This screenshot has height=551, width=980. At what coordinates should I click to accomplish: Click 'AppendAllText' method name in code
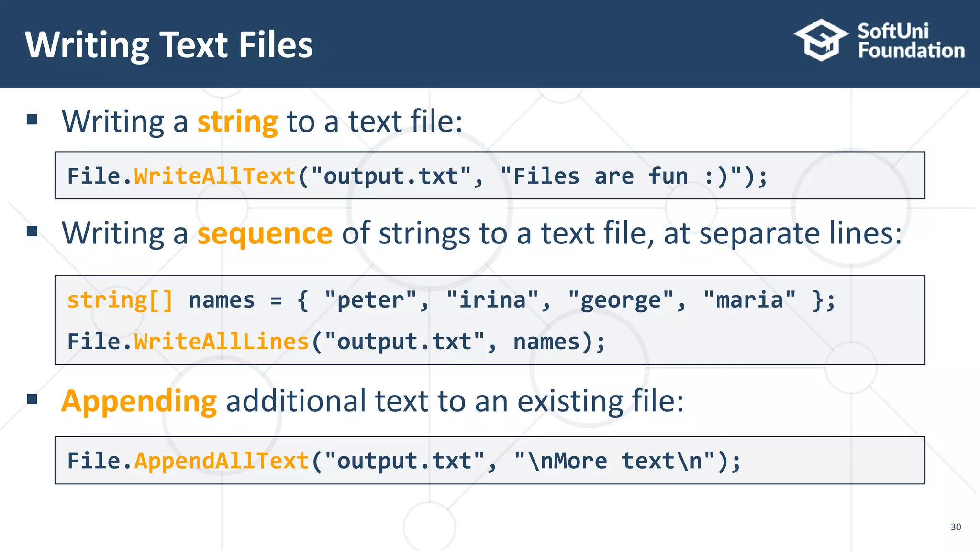point(222,461)
